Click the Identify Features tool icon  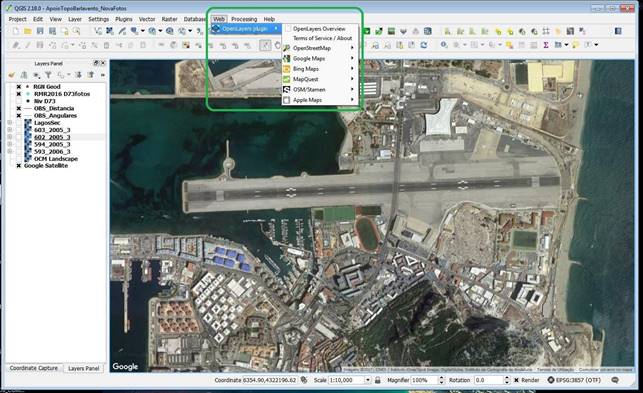444,45
